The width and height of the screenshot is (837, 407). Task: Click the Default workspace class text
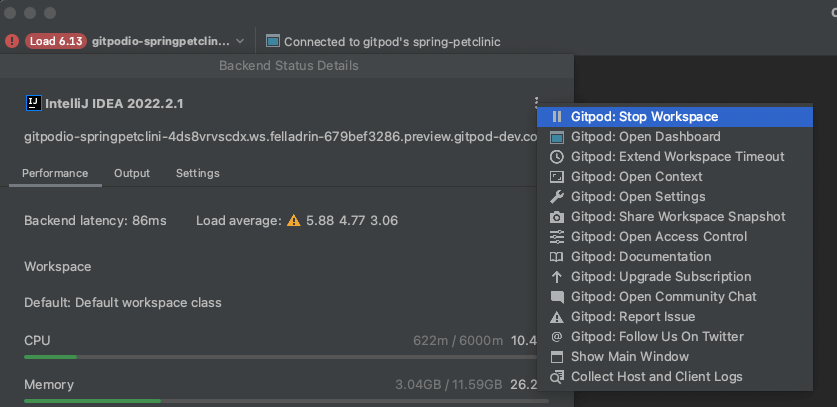[123, 302]
